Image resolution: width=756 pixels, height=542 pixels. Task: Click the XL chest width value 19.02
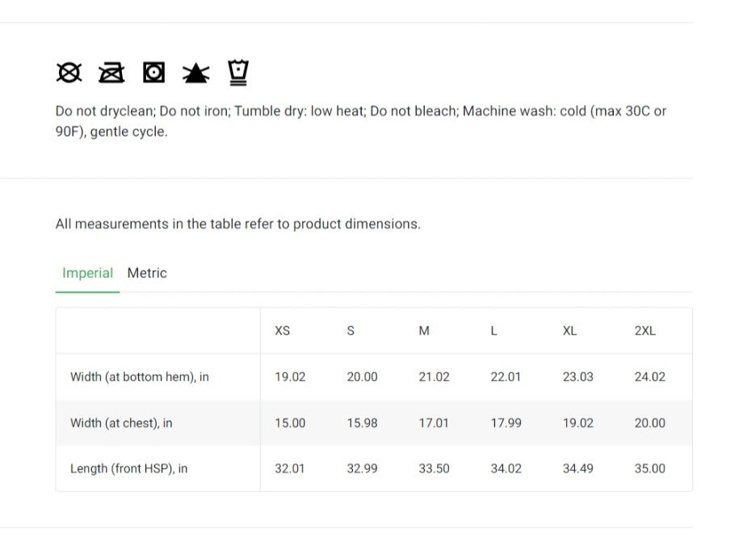[577, 422]
